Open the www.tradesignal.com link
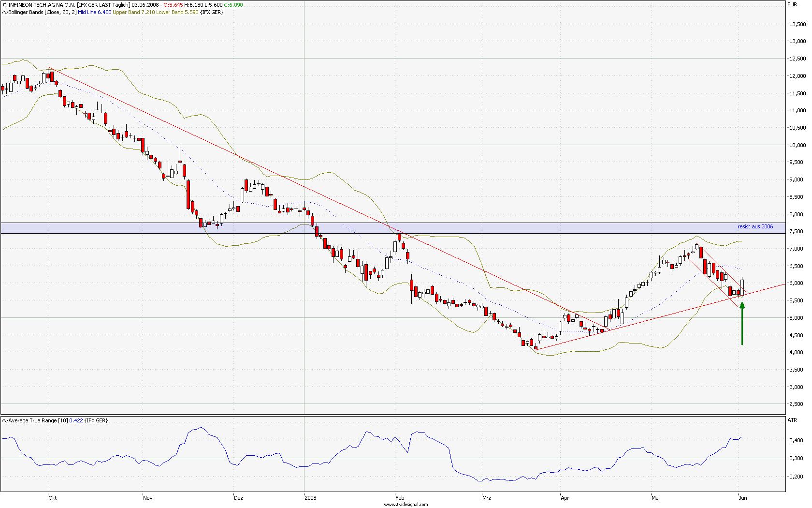 (x=406, y=504)
